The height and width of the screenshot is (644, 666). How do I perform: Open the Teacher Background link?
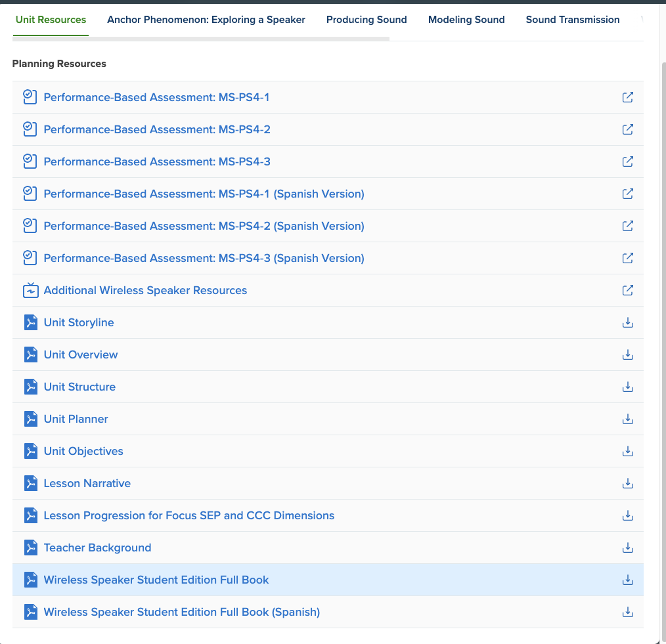[x=98, y=547]
